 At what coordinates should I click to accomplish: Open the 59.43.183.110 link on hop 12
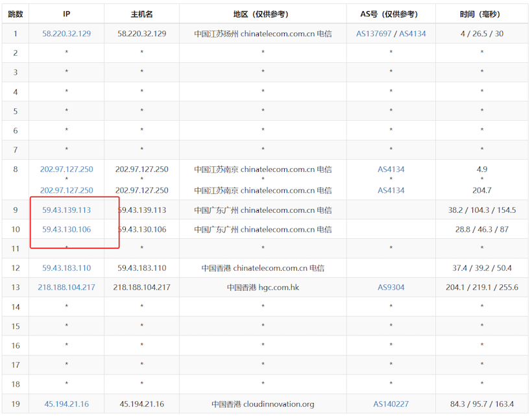tap(66, 267)
